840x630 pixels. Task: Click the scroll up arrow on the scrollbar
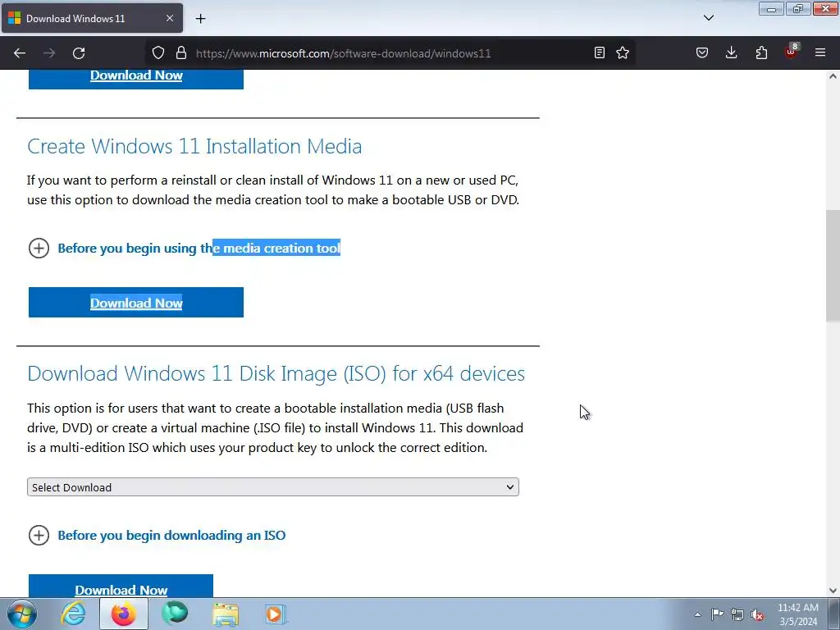pos(833,76)
